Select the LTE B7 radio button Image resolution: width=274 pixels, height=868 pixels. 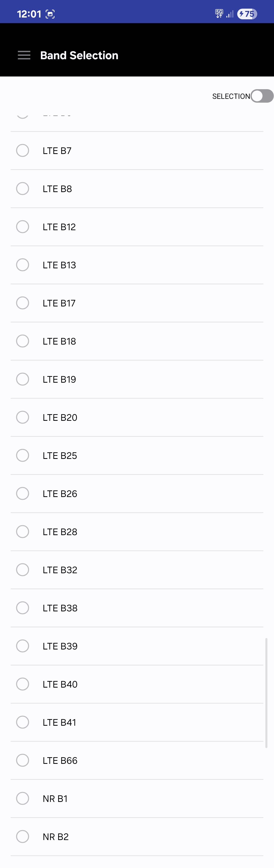[23, 151]
